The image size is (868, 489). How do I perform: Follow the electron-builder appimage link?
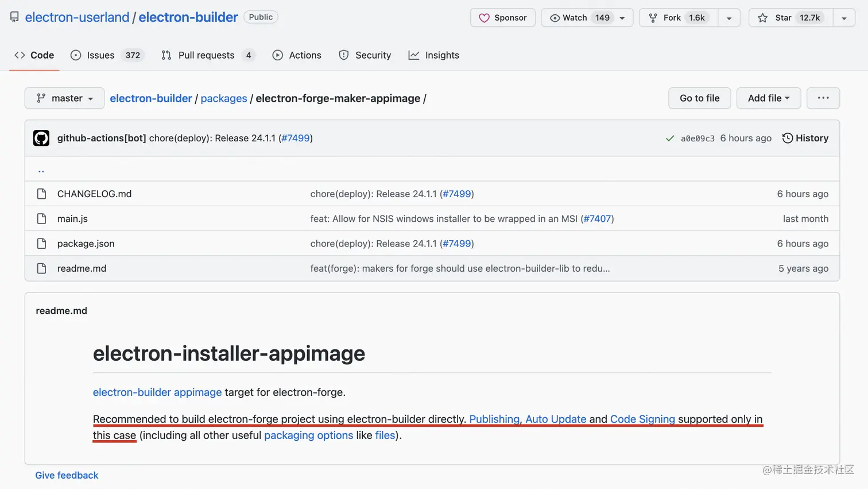point(157,392)
